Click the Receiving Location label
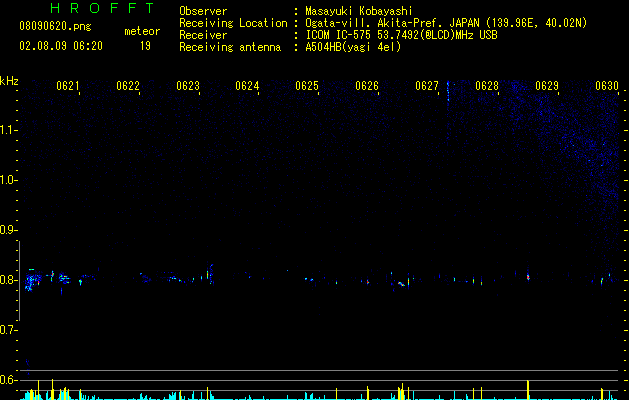Viewport: 629px width, 400px height. tap(233, 23)
